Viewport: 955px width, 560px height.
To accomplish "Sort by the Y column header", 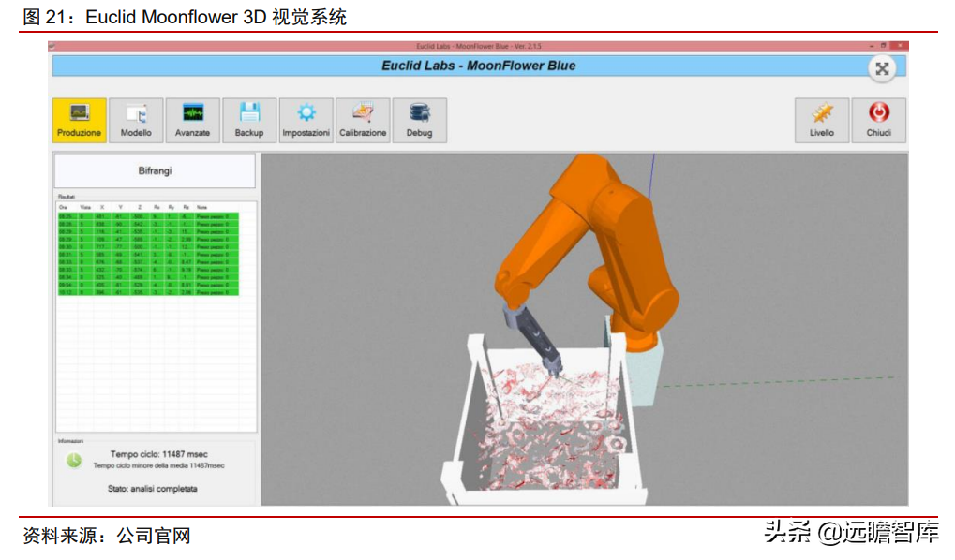I will click(121, 208).
